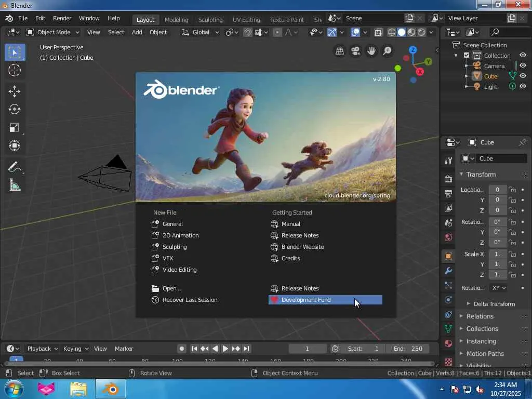Open the Scene properties tab
532x399 pixels.
448,222
